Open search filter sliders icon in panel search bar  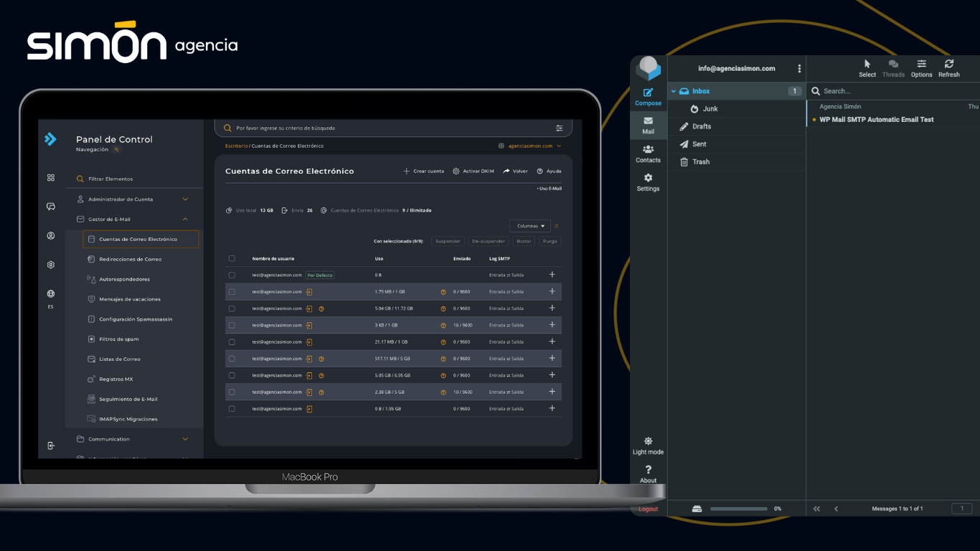point(559,128)
